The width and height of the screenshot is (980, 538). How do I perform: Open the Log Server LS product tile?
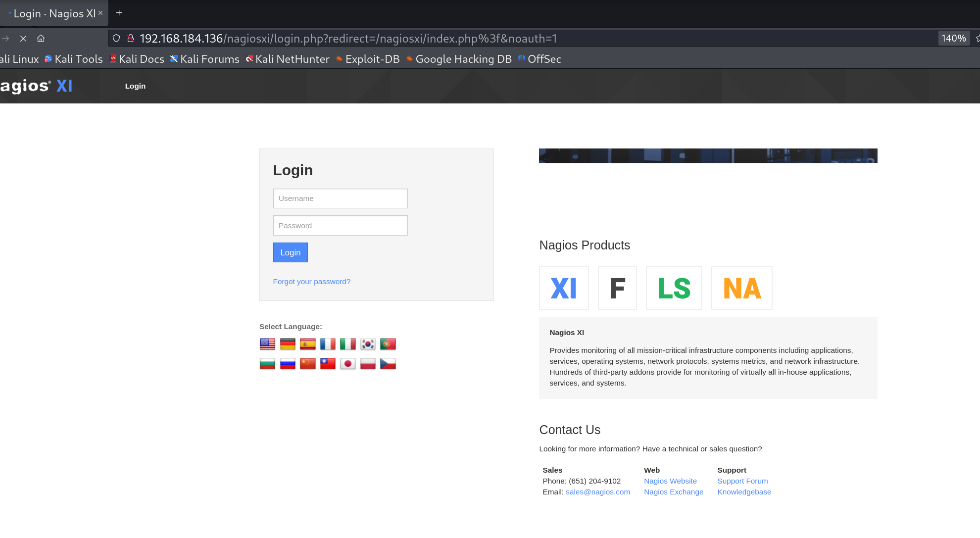pos(674,288)
